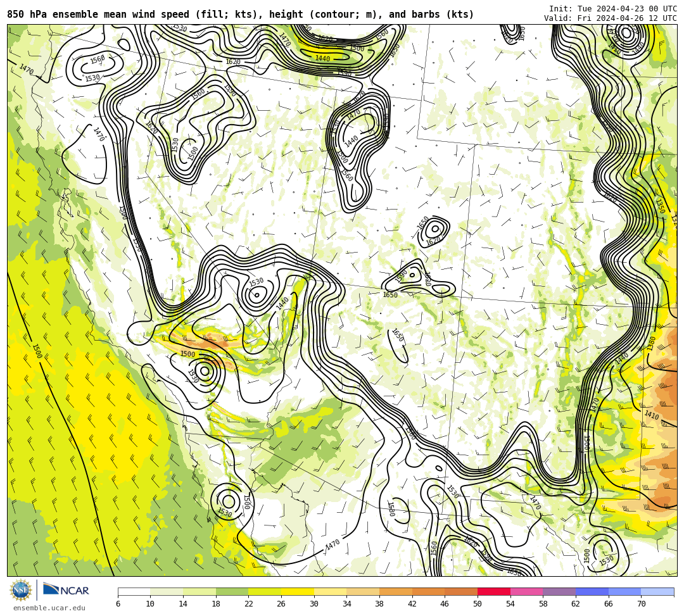The height and width of the screenshot is (616, 684).
Task: Click the colorbar tick label '18'
Action: pyautogui.click(x=215, y=604)
